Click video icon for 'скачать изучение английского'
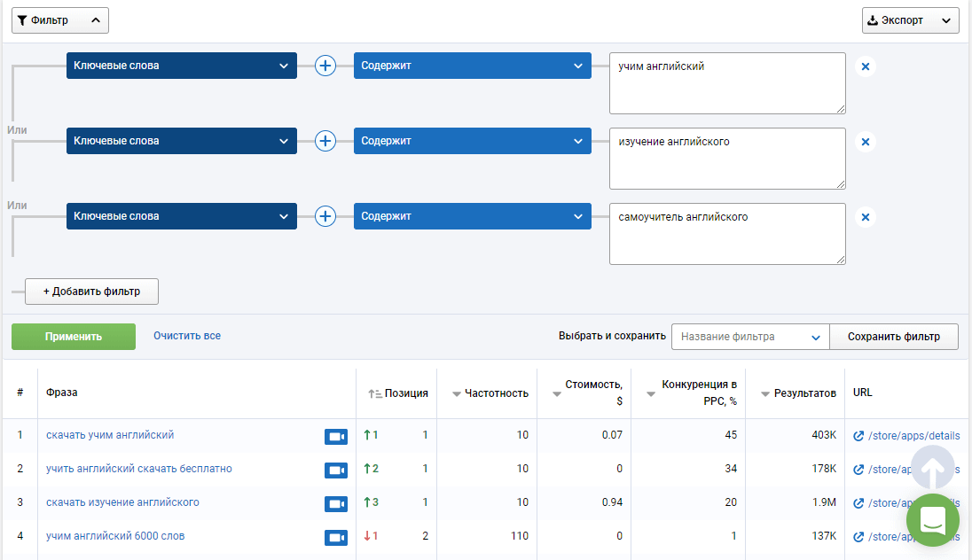972x560 pixels. pyautogui.click(x=336, y=503)
